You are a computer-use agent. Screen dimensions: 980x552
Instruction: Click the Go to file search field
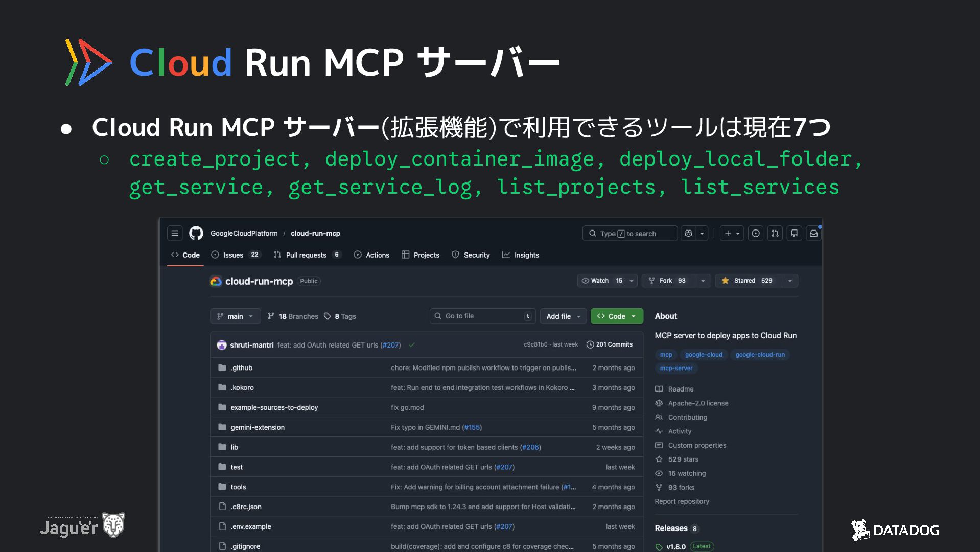coord(482,316)
